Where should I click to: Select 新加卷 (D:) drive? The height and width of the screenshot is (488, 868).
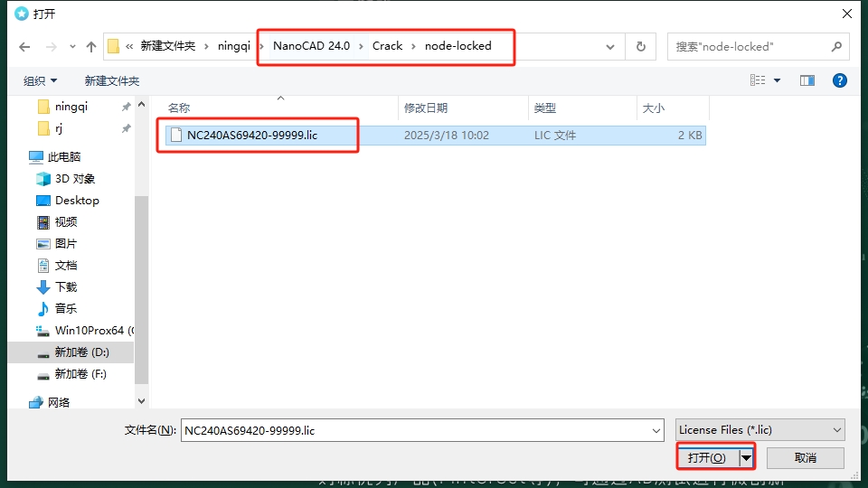click(71, 352)
